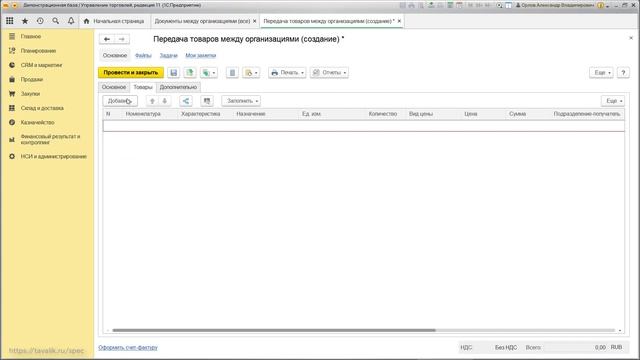The image size is (640, 360).
Task: Open the Закупки cart icon in sidebar
Action: click(x=12, y=94)
